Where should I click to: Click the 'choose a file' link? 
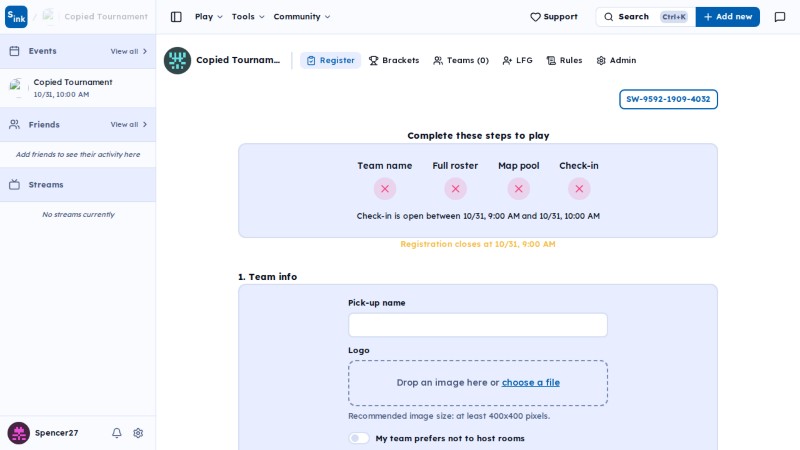(531, 383)
